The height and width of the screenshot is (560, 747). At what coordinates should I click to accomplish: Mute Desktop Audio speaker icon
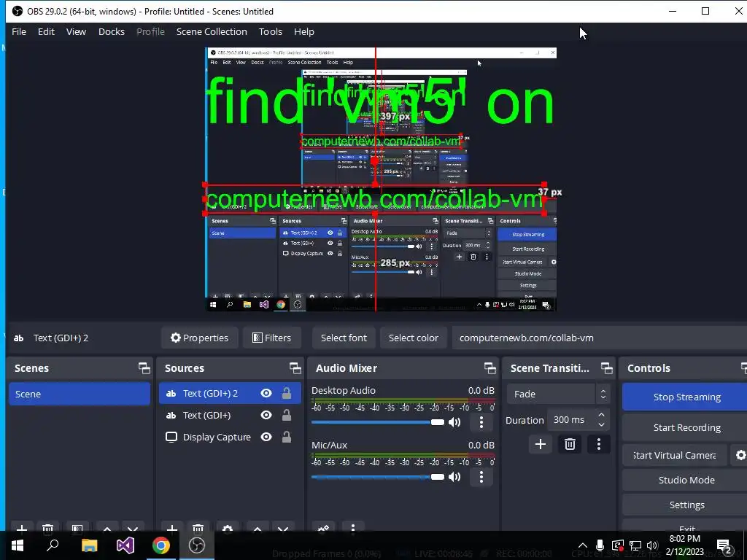(x=454, y=422)
